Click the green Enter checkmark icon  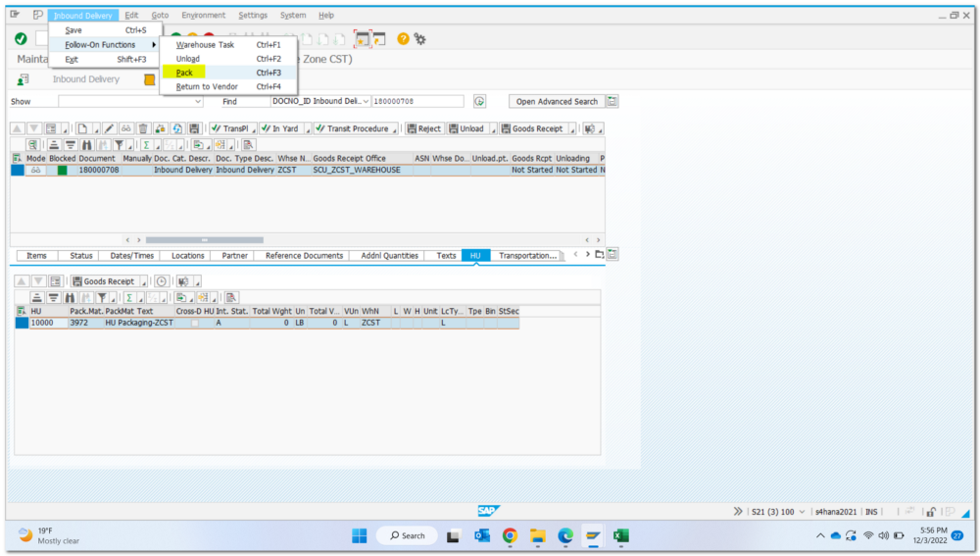[21, 39]
